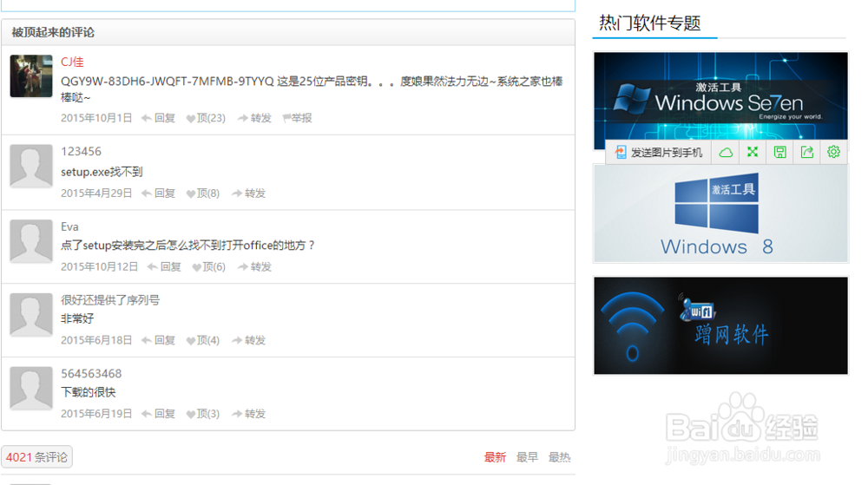This screenshot has width=868, height=485.
Task: Sort comments by 最热
Action: click(559, 457)
